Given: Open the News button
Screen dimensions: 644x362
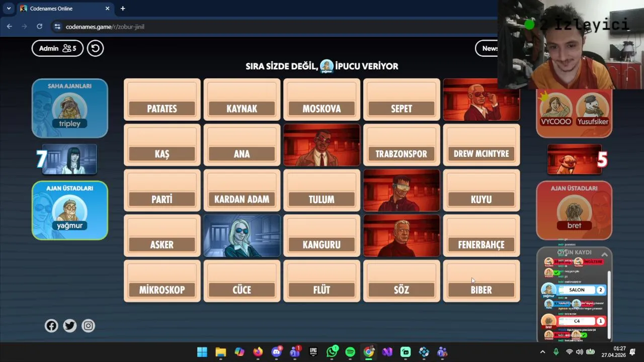Looking at the screenshot, I should pos(487,48).
